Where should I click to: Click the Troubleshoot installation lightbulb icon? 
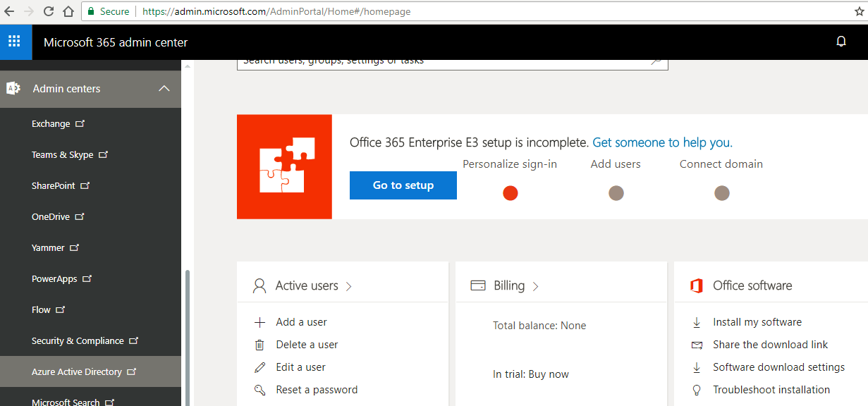pos(696,389)
